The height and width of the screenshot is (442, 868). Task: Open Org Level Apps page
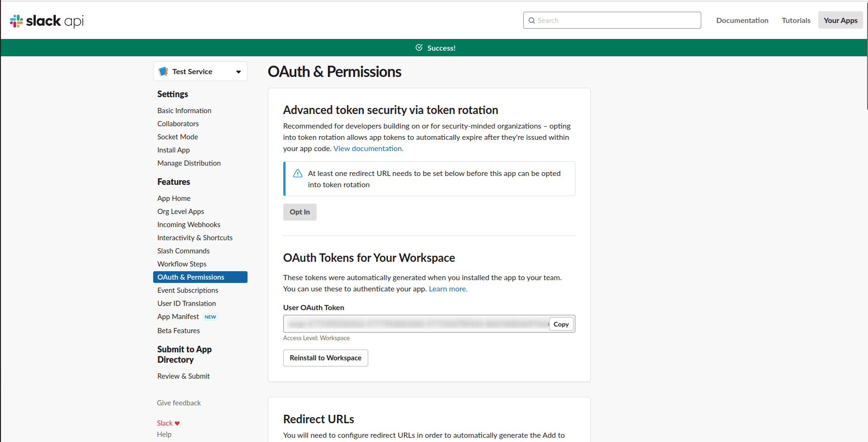[x=180, y=212]
